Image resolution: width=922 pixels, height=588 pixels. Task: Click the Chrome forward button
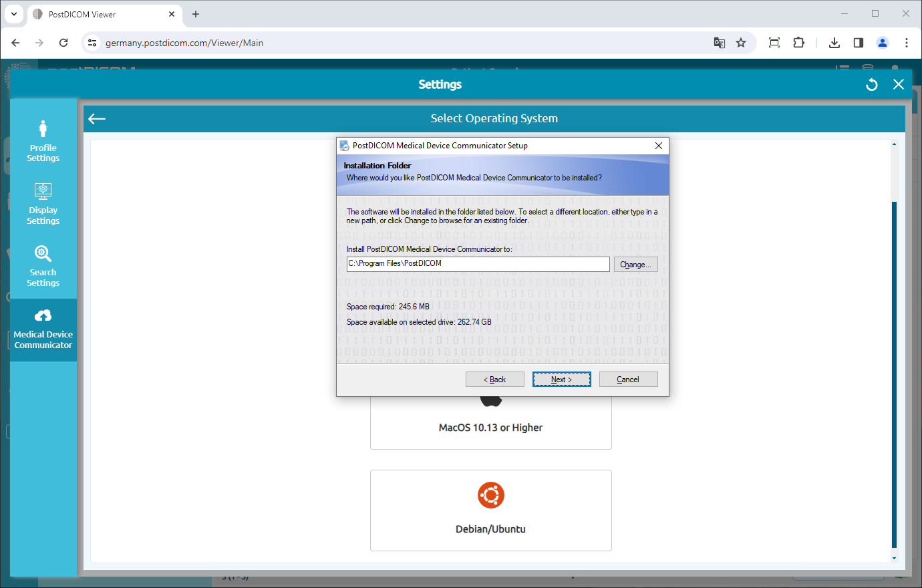click(x=39, y=43)
